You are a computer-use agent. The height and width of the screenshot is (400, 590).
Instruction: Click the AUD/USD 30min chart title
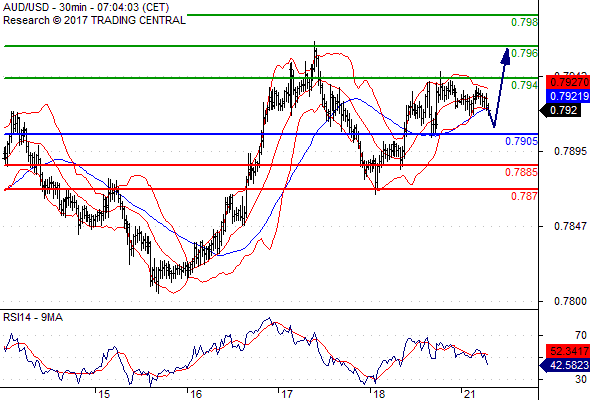[86, 7]
